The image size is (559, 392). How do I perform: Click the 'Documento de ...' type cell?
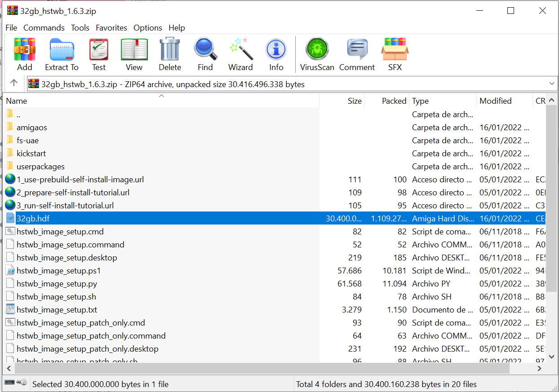(x=443, y=309)
